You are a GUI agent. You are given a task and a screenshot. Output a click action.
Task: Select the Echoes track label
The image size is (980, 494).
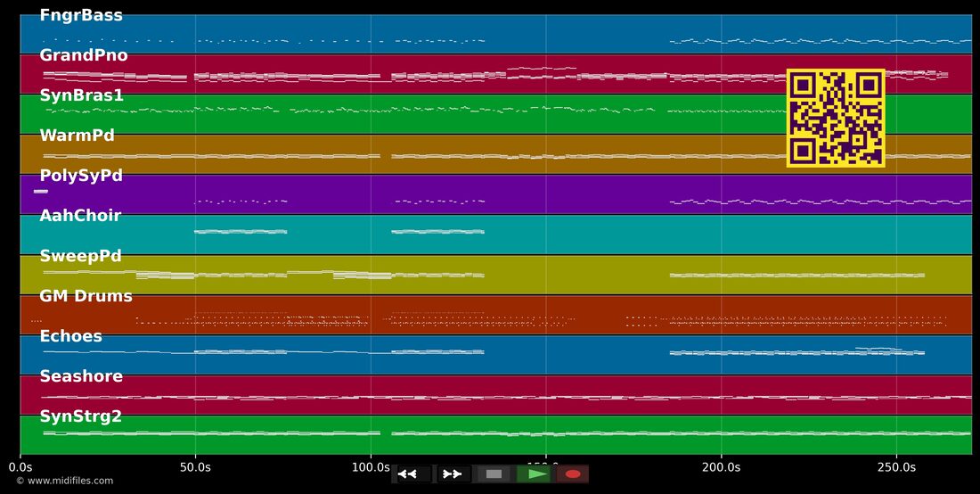[70, 336]
